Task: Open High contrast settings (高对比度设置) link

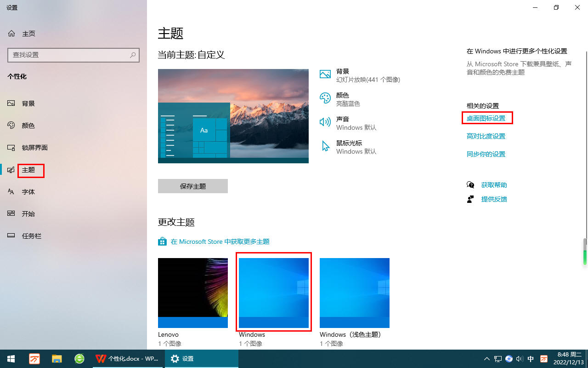Action: pyautogui.click(x=486, y=136)
